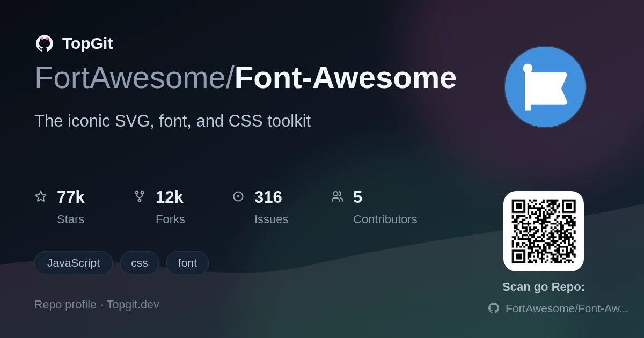The width and height of the screenshot is (644, 338).
Task: Select the css tag
Action: 140,263
